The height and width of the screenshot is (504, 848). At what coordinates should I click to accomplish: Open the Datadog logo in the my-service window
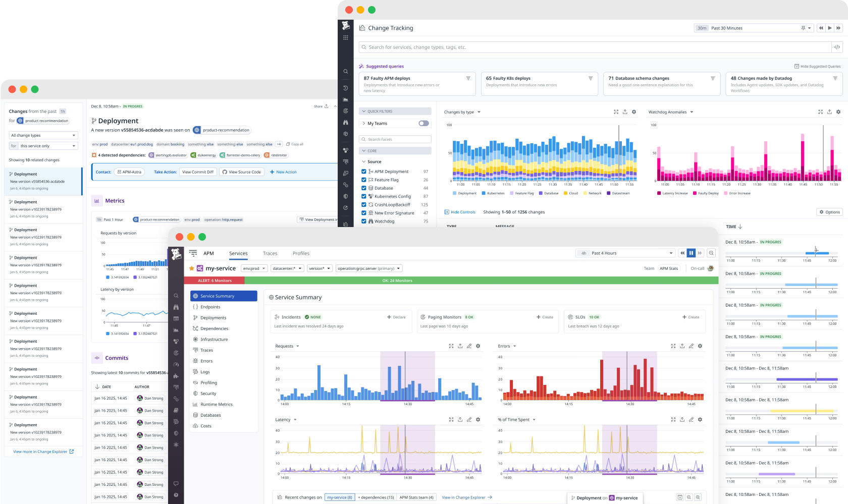point(176,254)
